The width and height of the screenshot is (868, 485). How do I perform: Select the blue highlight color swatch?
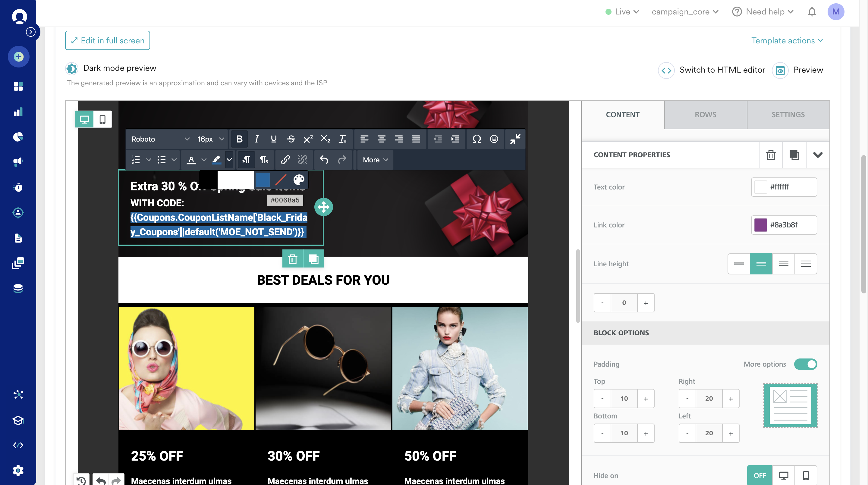[x=263, y=180]
